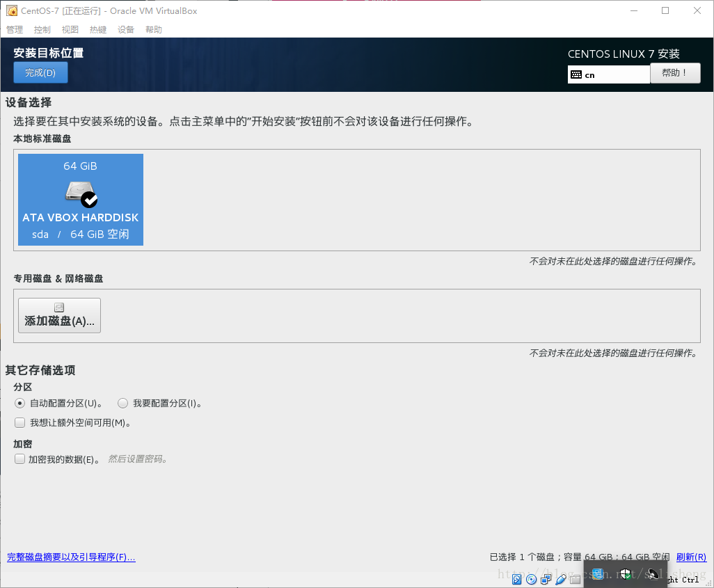Click the 刷新(R) refresh link
Image resolution: width=714 pixels, height=588 pixels.
691,557
